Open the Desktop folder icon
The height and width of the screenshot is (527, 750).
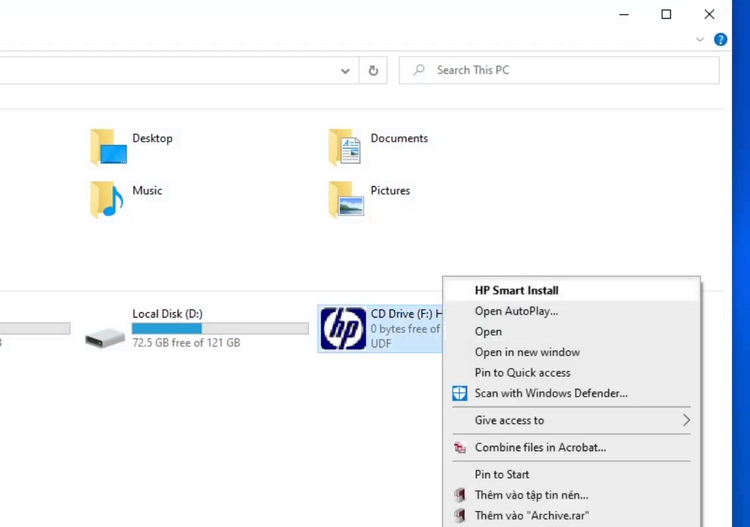(x=109, y=147)
